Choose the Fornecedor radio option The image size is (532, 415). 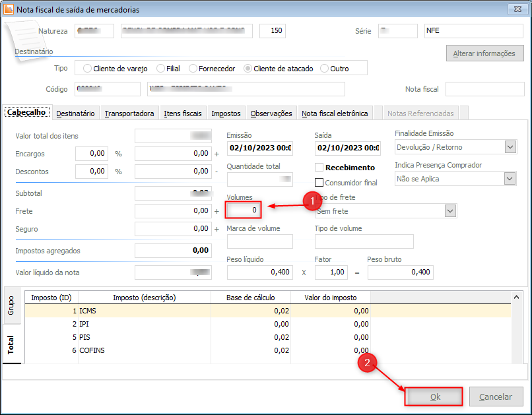click(x=193, y=68)
